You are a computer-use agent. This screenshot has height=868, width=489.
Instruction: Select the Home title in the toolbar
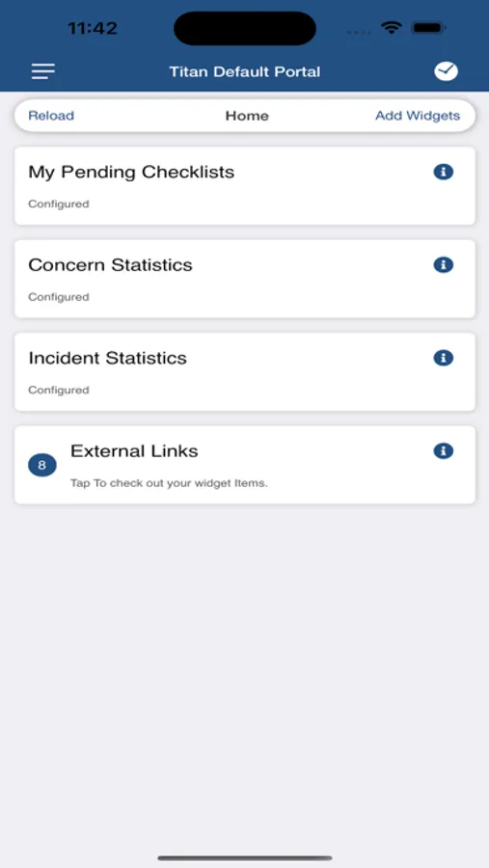[x=247, y=116]
